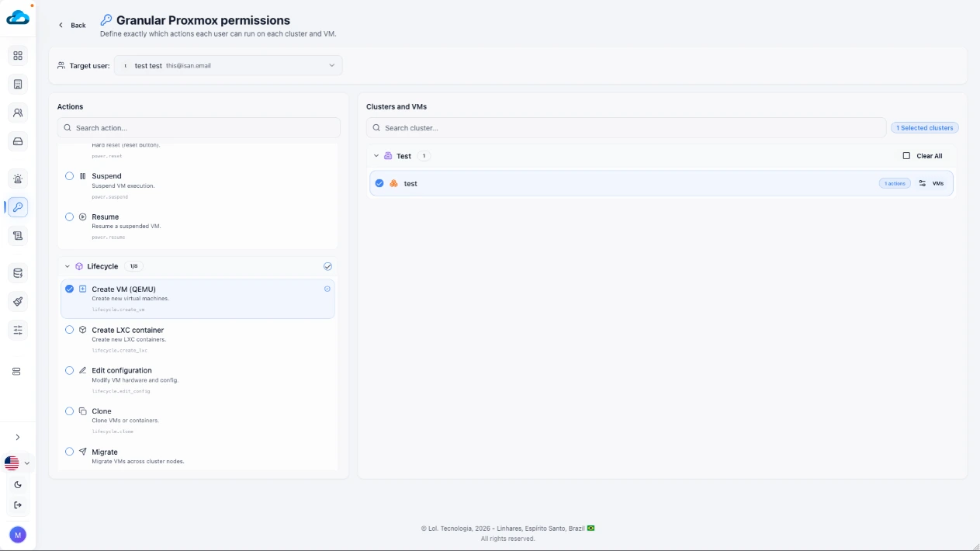Click the small check badge in the Create VM row
Viewport: 980px width, 551px height.
click(327, 289)
